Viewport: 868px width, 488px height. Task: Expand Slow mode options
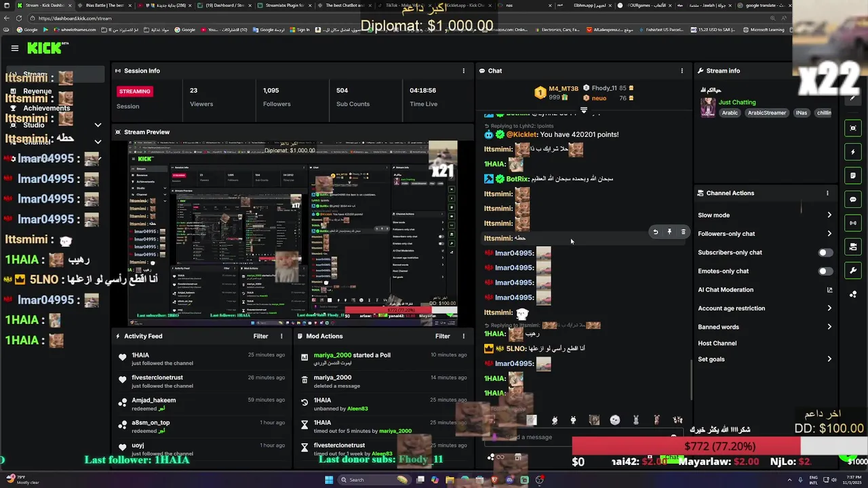click(x=829, y=216)
